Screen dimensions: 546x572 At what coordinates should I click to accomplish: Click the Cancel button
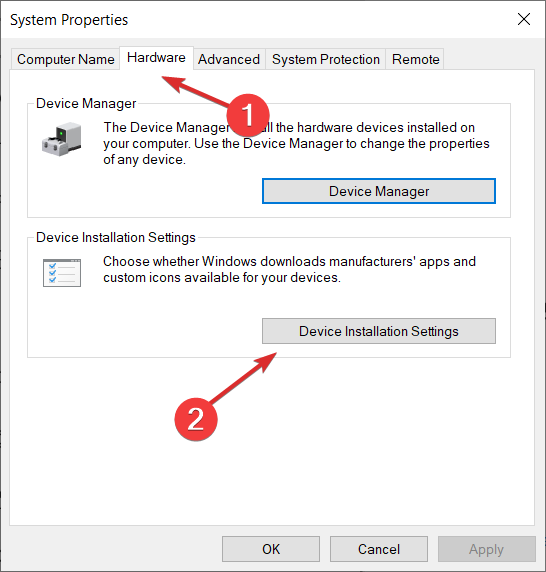pyautogui.click(x=379, y=549)
